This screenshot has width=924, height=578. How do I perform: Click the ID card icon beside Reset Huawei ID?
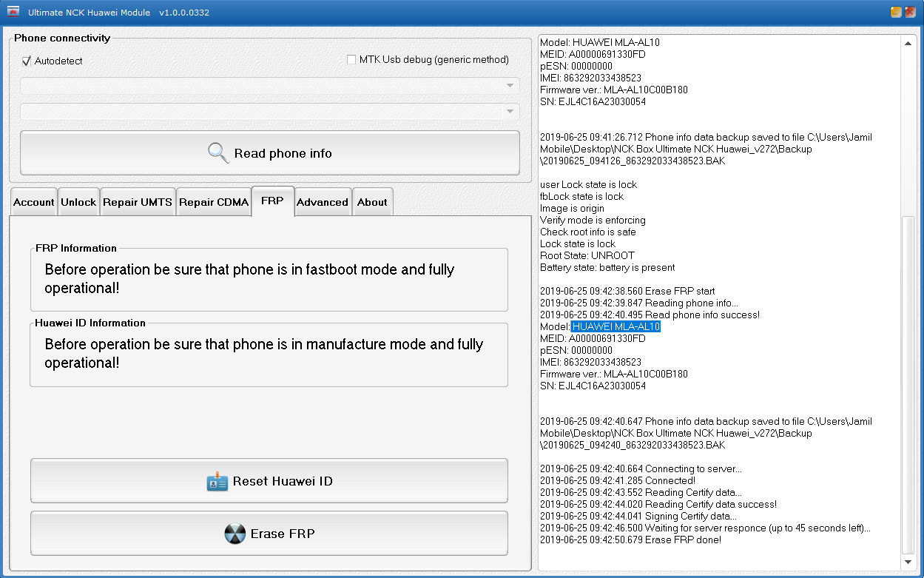click(x=217, y=481)
